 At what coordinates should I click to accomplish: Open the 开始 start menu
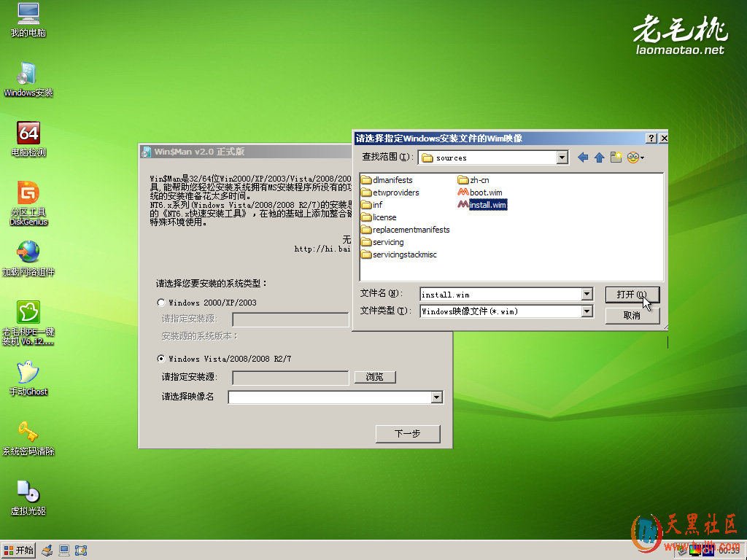(x=19, y=551)
